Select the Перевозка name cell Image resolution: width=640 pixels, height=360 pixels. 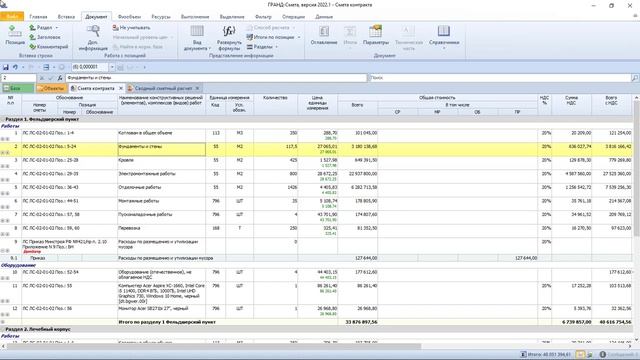tap(162, 231)
